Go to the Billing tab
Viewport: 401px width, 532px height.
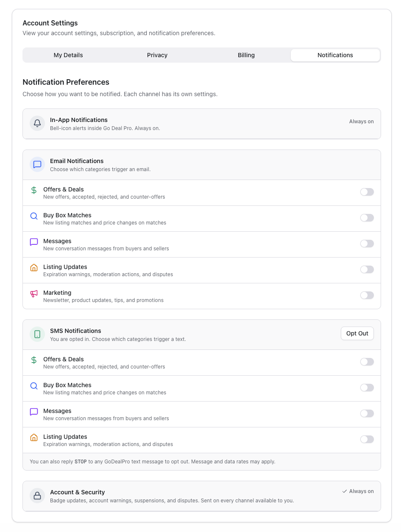point(246,55)
